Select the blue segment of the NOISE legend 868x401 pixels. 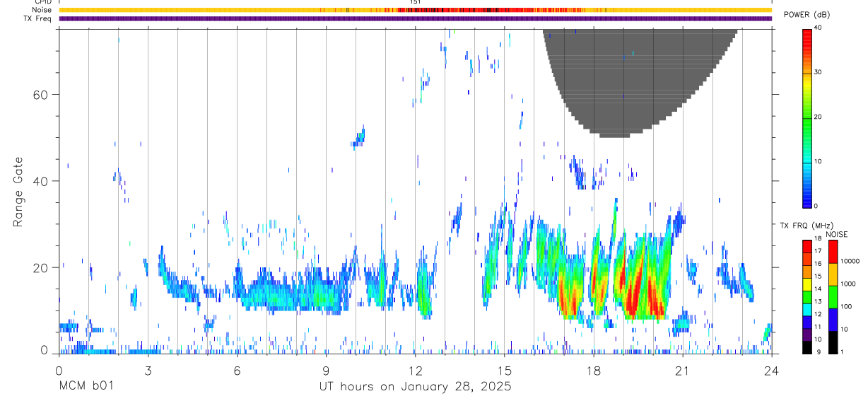coord(833,320)
